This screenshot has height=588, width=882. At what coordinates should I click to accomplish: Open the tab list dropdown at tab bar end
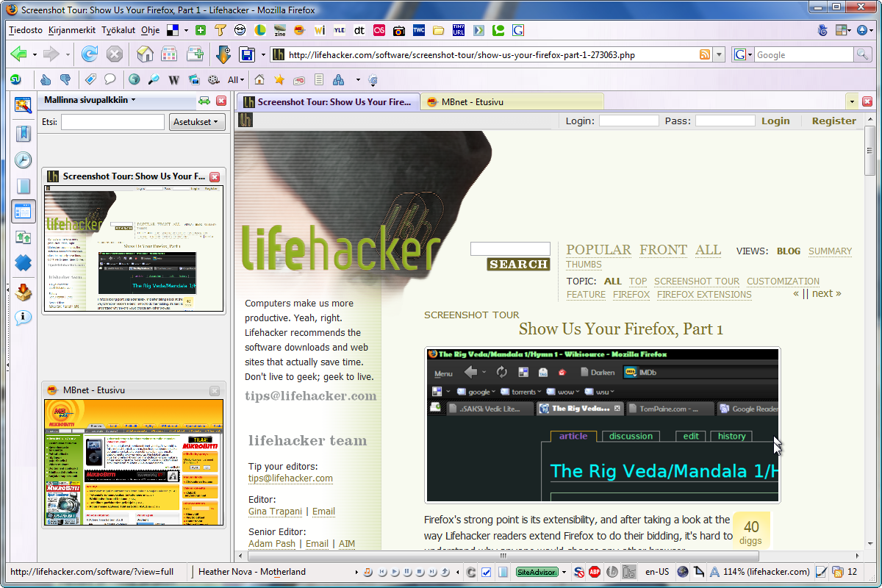(852, 101)
